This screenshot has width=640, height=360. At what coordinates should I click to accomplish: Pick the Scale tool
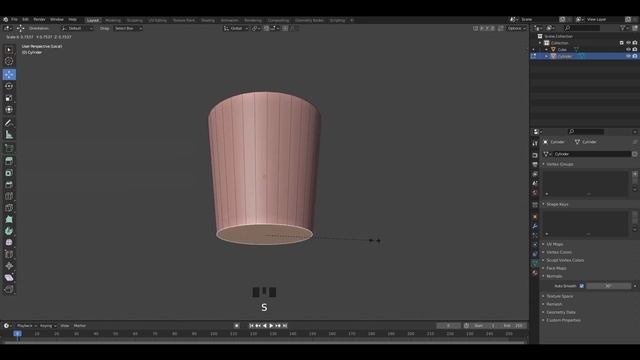click(x=9, y=98)
